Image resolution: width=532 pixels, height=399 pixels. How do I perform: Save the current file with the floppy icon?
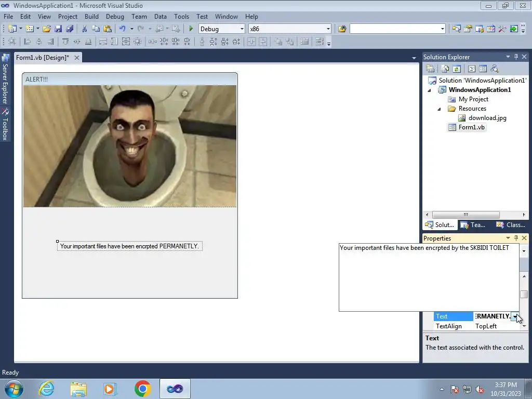point(58,29)
